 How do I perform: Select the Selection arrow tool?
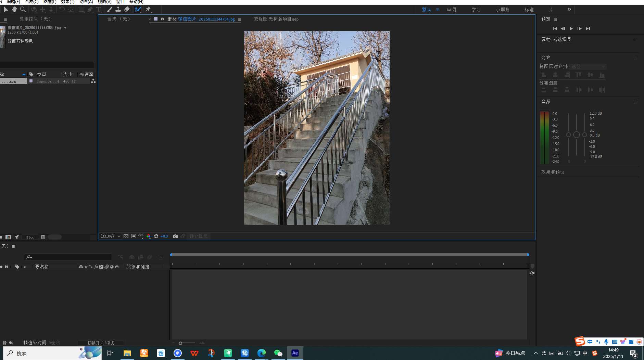(x=6, y=10)
